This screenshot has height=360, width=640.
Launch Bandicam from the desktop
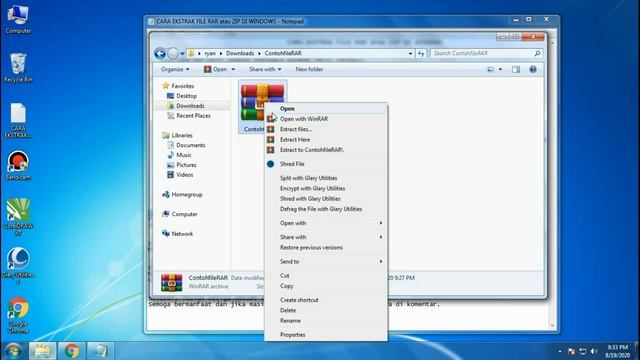[18, 166]
